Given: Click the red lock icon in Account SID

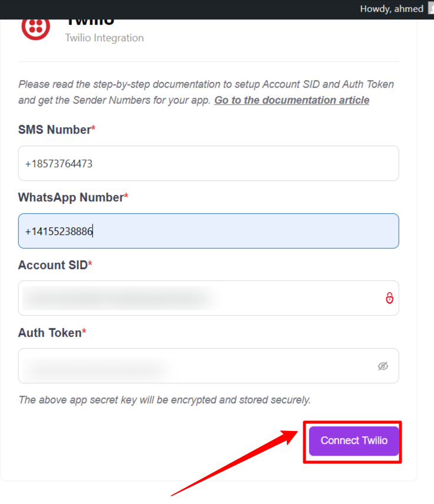Looking at the screenshot, I should 389,298.
